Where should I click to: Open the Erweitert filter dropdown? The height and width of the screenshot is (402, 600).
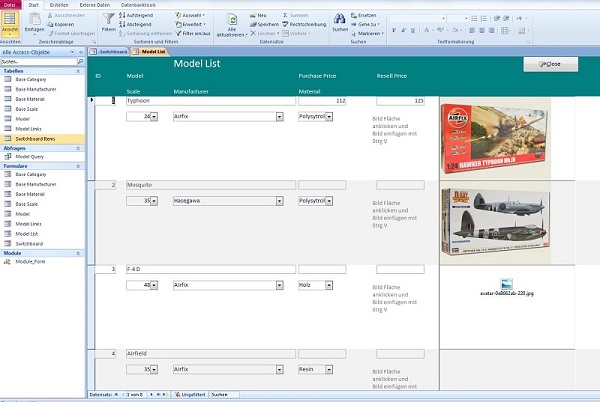pos(191,24)
